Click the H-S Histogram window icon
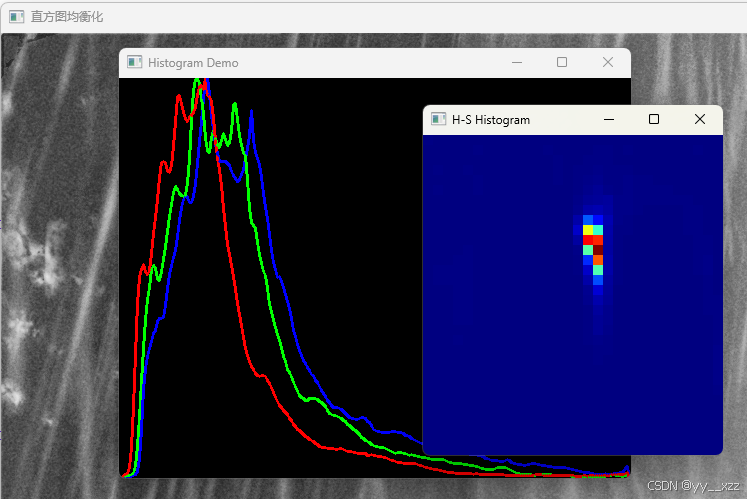The height and width of the screenshot is (499, 747). (438, 119)
